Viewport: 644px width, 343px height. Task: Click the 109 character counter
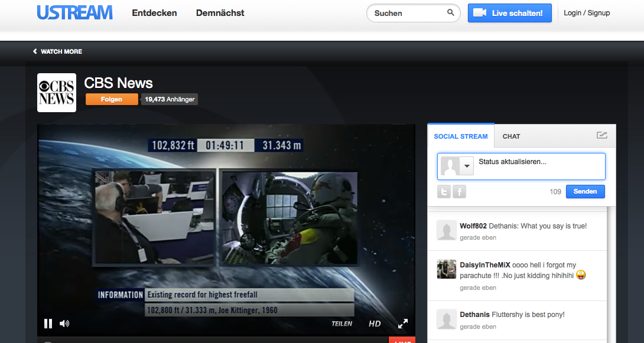click(x=555, y=192)
